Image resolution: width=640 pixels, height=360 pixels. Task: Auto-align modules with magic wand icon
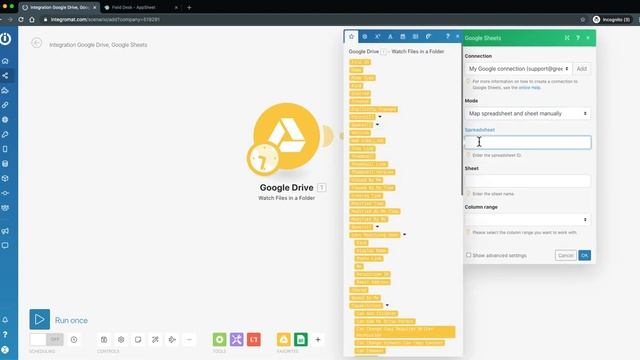[155, 340]
